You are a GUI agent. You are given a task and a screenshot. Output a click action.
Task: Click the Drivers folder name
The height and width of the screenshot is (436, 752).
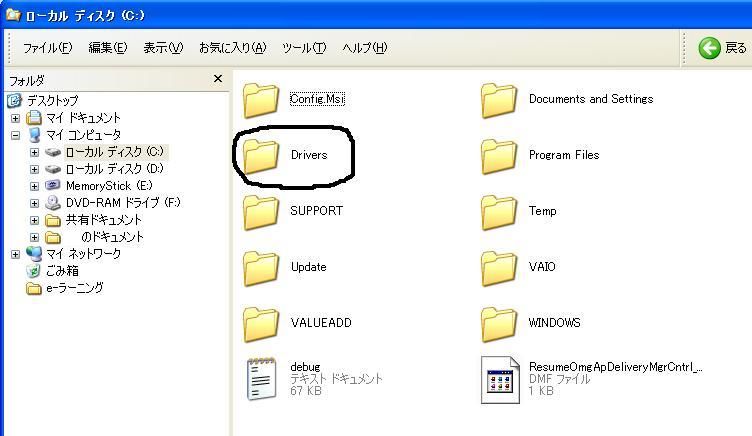(x=309, y=155)
